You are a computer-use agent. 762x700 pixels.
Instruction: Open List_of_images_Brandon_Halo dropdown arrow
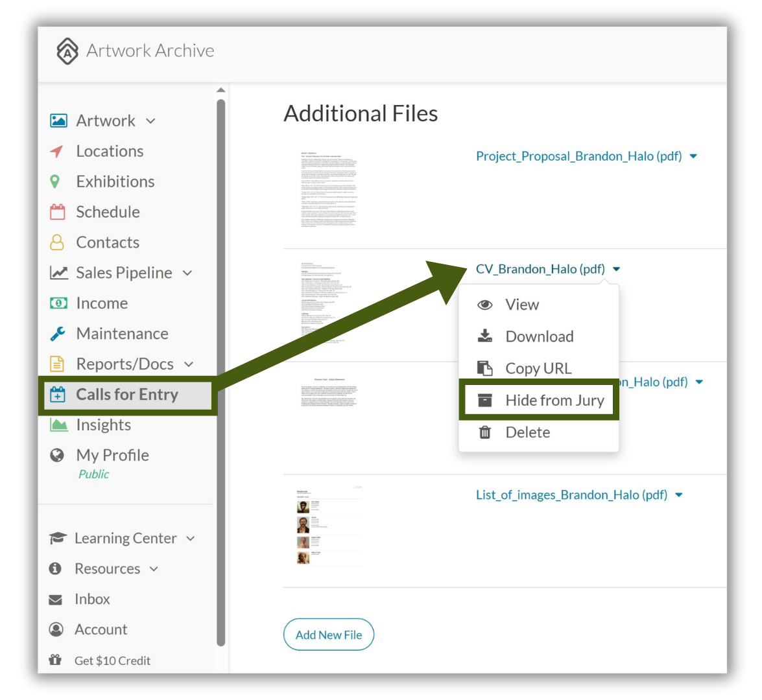[x=679, y=495]
